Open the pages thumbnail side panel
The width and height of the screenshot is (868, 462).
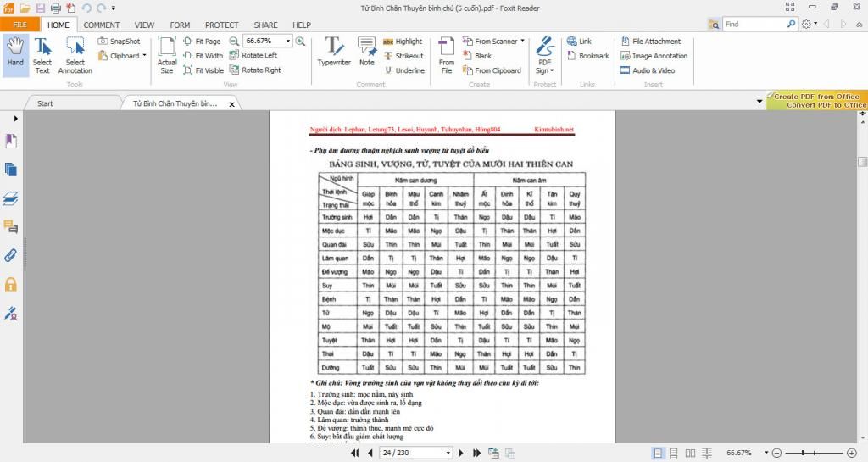pyautogui.click(x=10, y=170)
